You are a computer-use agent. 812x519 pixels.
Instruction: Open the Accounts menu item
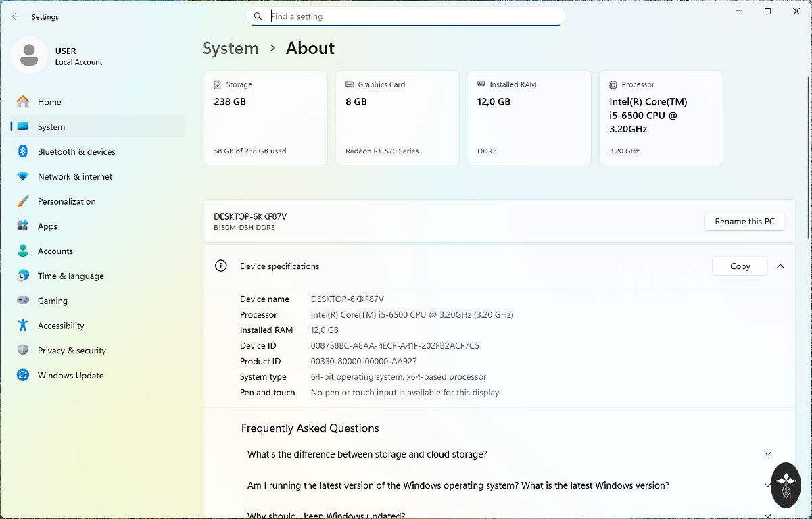coord(55,251)
